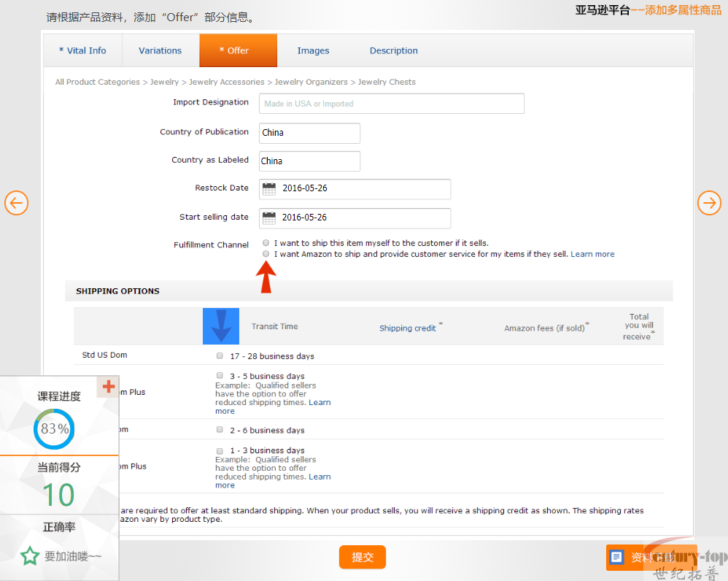Click the document icon on download button
The height and width of the screenshot is (581, 728).
pyautogui.click(x=616, y=557)
